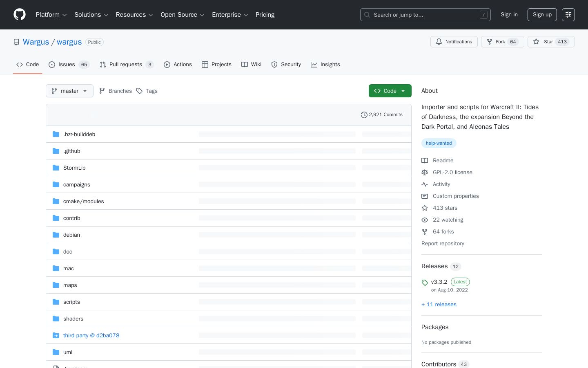
Task: Expand the Solutions menu
Action: [91, 15]
